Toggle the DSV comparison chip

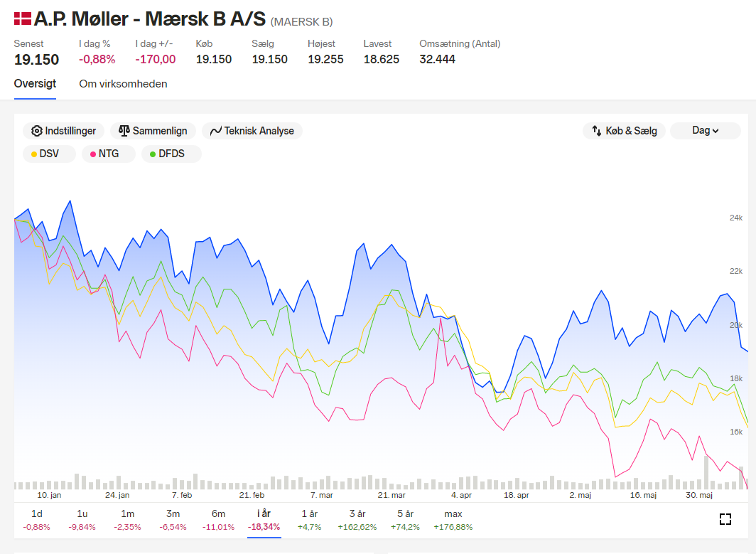pos(49,154)
